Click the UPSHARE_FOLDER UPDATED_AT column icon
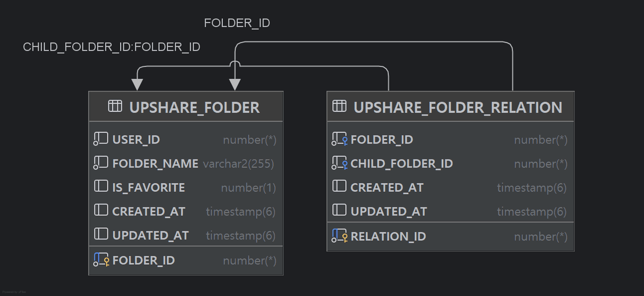Screen dimensions: 644x296 pos(101,234)
